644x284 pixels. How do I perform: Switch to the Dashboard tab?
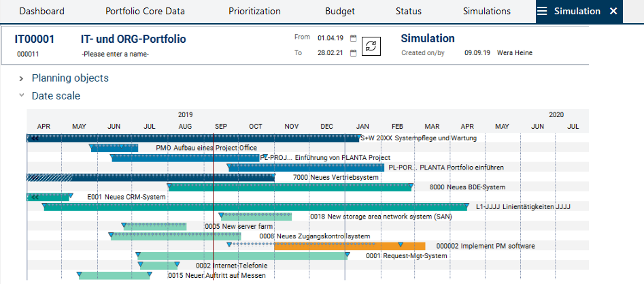pos(41,12)
